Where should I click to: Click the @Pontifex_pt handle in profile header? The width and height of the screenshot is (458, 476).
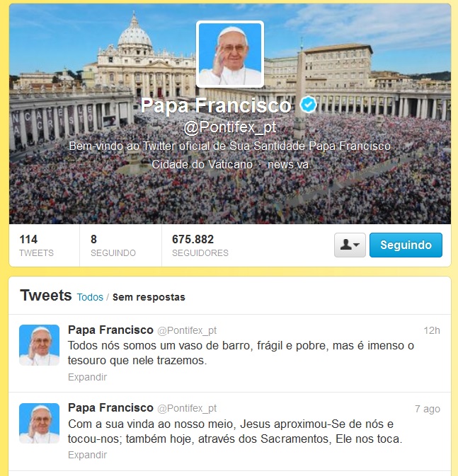pos(230,127)
